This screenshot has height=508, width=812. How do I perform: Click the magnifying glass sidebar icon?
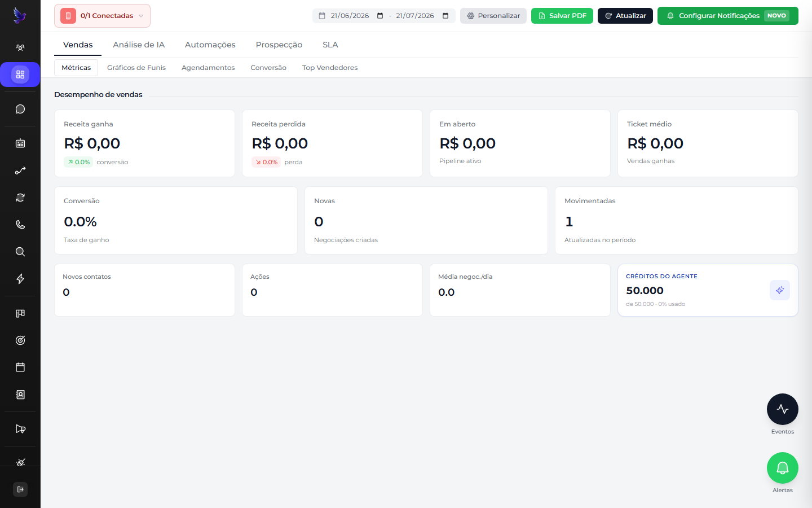20,252
